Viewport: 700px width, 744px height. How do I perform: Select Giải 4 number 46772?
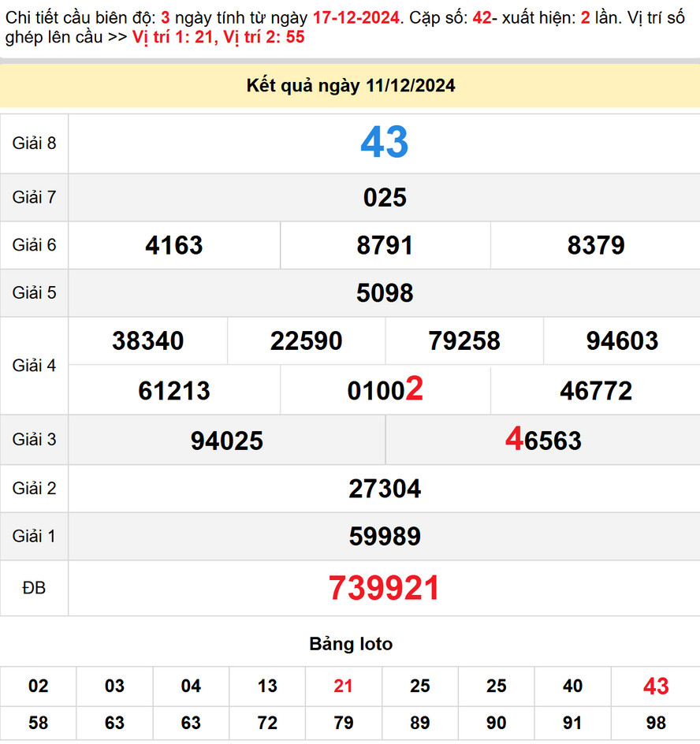pyautogui.click(x=595, y=390)
